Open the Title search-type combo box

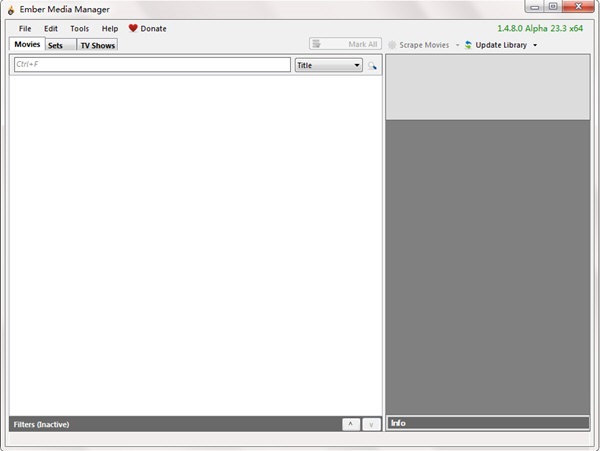pos(329,65)
